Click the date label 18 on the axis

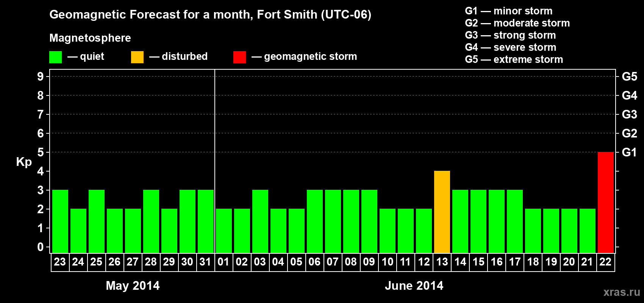coord(533,262)
